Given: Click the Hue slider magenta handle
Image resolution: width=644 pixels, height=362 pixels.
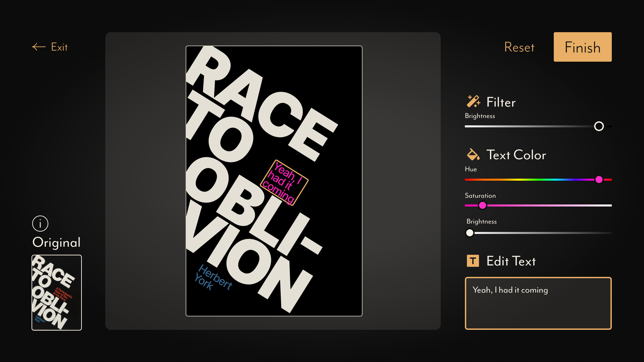Looking at the screenshot, I should 599,180.
